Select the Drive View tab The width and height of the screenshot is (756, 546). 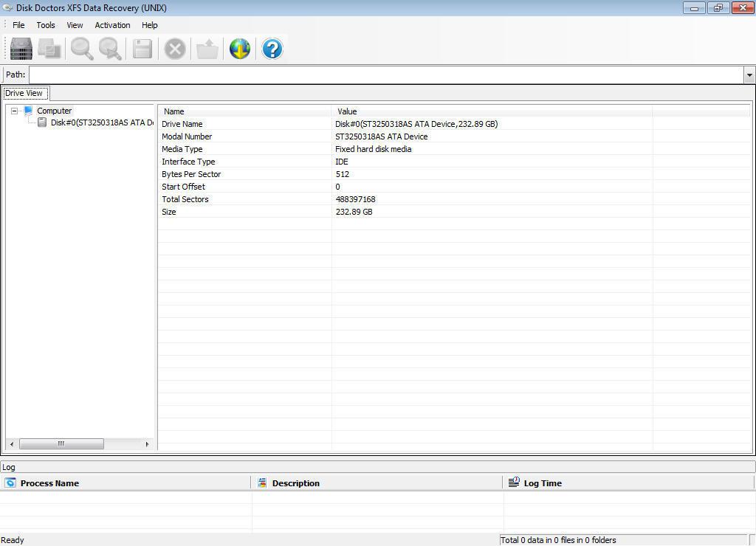click(25, 93)
